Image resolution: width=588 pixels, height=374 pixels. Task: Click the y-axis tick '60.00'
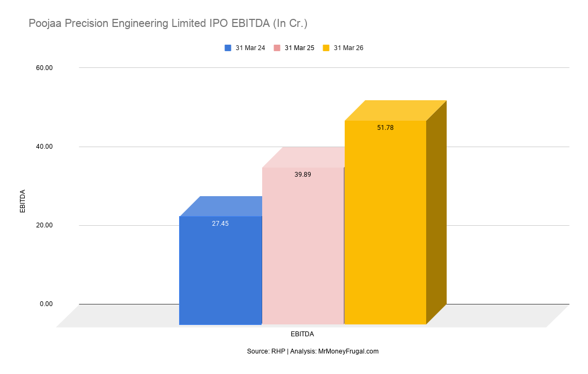(x=44, y=68)
